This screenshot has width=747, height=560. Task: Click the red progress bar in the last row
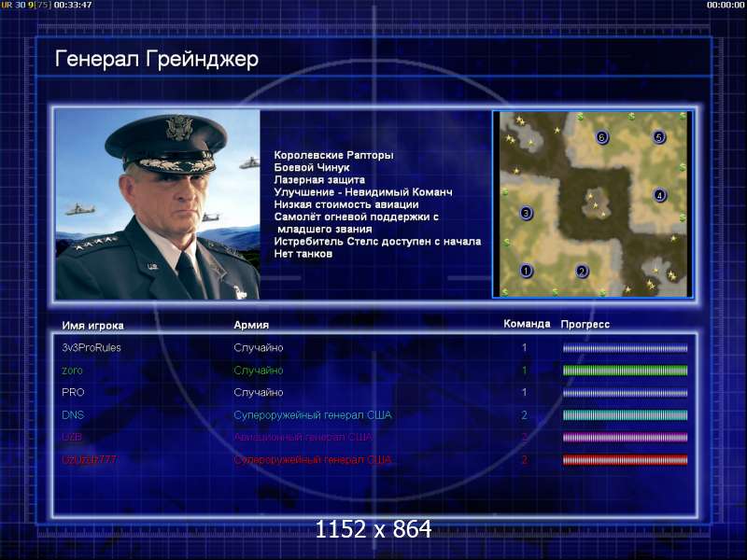pyautogui.click(x=625, y=459)
